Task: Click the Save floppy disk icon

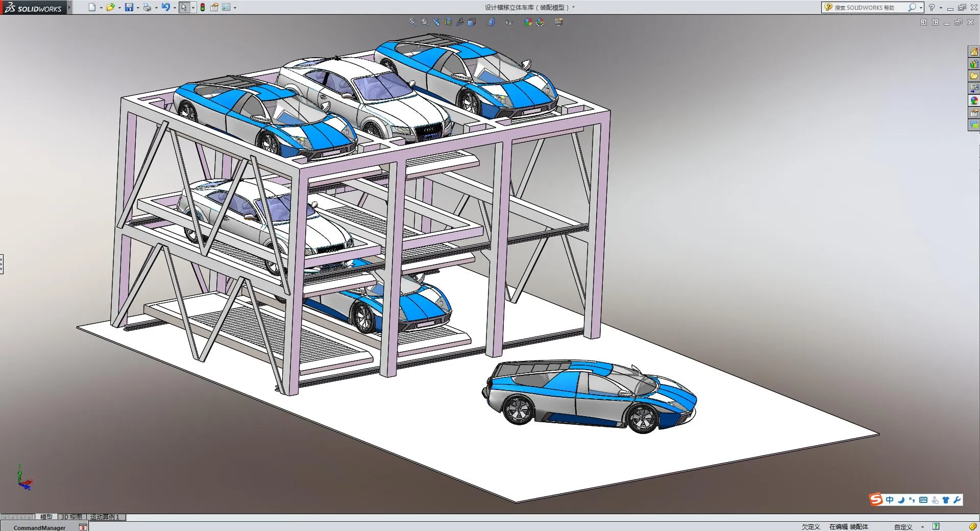Action: pos(129,7)
